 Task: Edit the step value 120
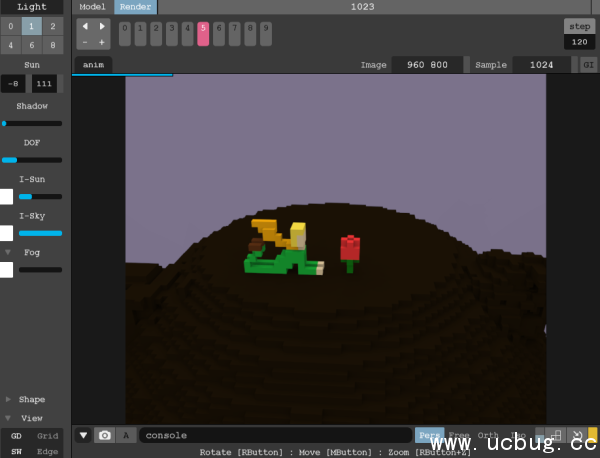point(580,42)
